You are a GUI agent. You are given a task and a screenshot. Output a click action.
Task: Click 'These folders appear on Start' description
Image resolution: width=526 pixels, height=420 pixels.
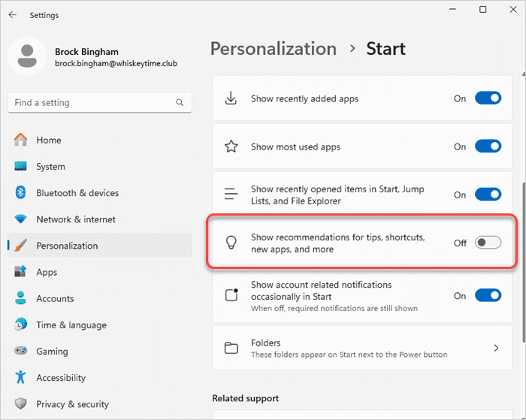[349, 355]
